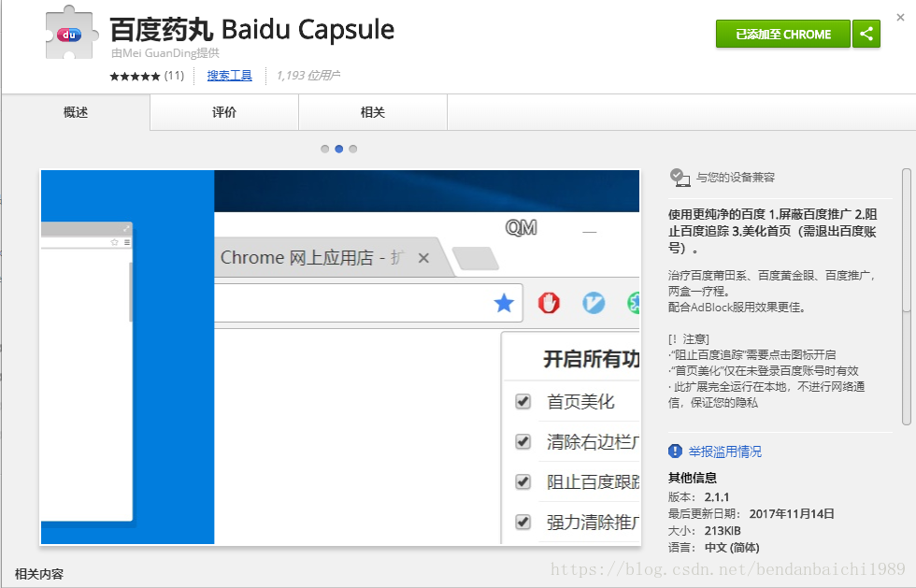
Task: Toggle the 首页美化 checkbox
Action: click(x=522, y=402)
